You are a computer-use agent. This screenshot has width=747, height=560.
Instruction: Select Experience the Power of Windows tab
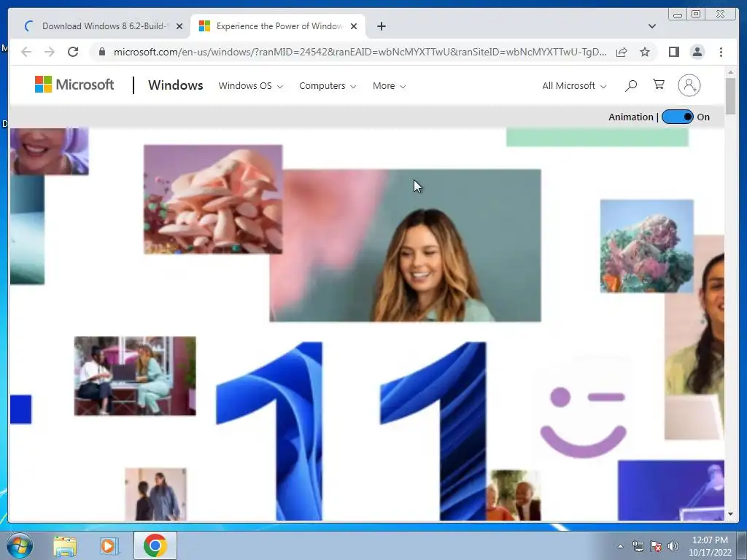[278, 26]
